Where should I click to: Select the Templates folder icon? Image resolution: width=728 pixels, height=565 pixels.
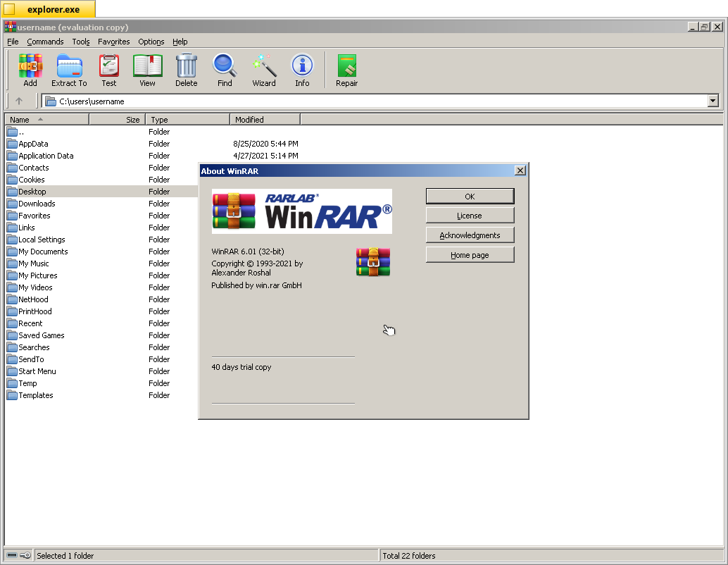[x=12, y=395]
